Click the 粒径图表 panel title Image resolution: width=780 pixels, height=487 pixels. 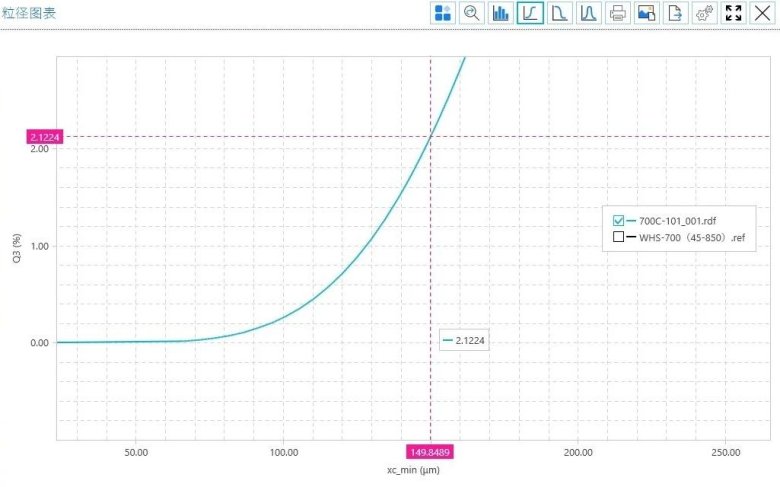[29, 13]
